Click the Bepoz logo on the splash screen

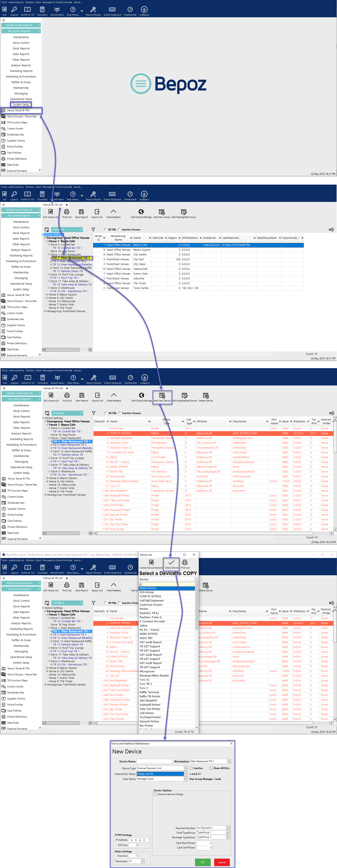point(168,84)
